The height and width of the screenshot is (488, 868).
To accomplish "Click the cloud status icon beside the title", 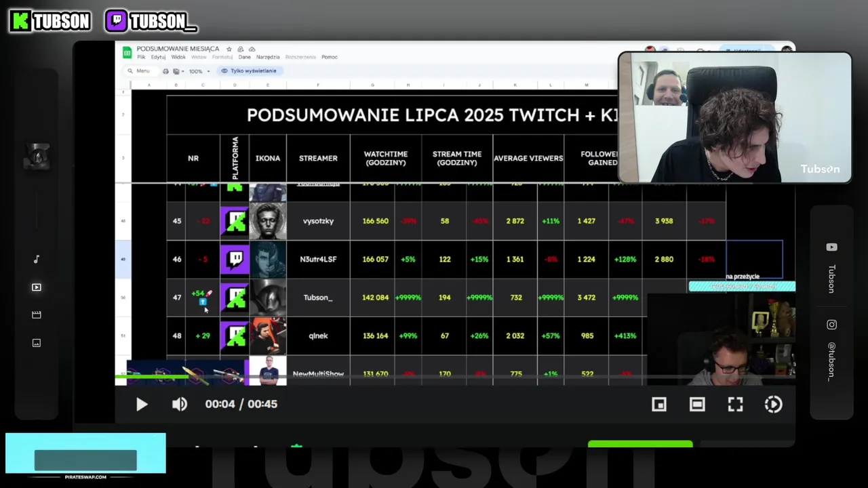I will (x=252, y=49).
